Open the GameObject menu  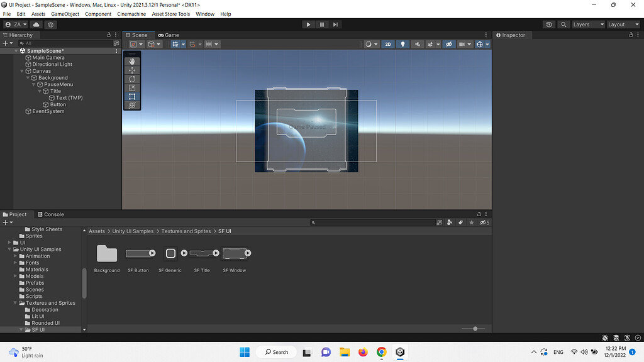pos(65,13)
